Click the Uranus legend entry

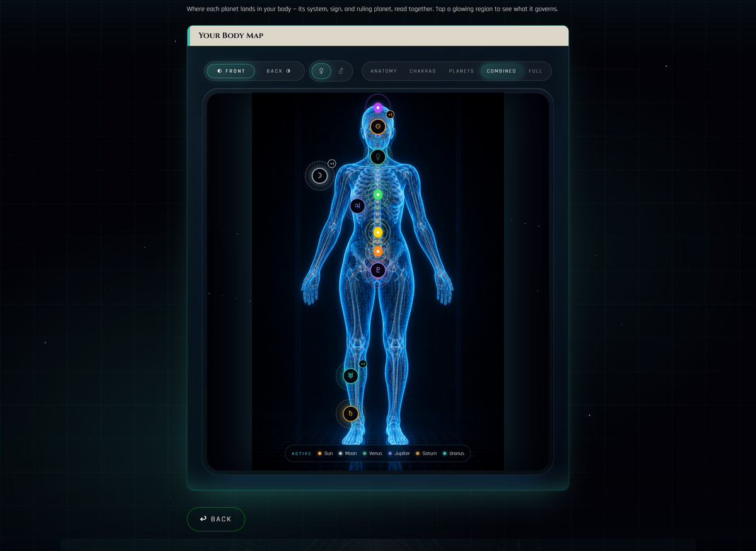tap(454, 453)
